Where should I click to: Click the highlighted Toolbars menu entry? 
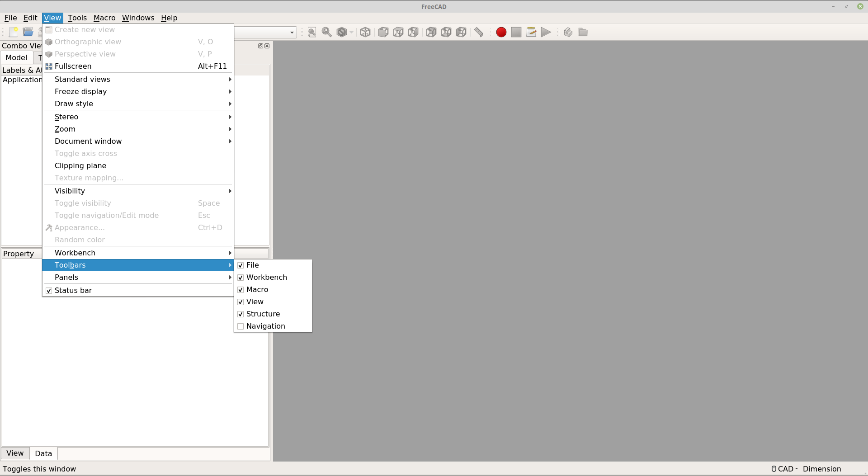click(x=138, y=265)
